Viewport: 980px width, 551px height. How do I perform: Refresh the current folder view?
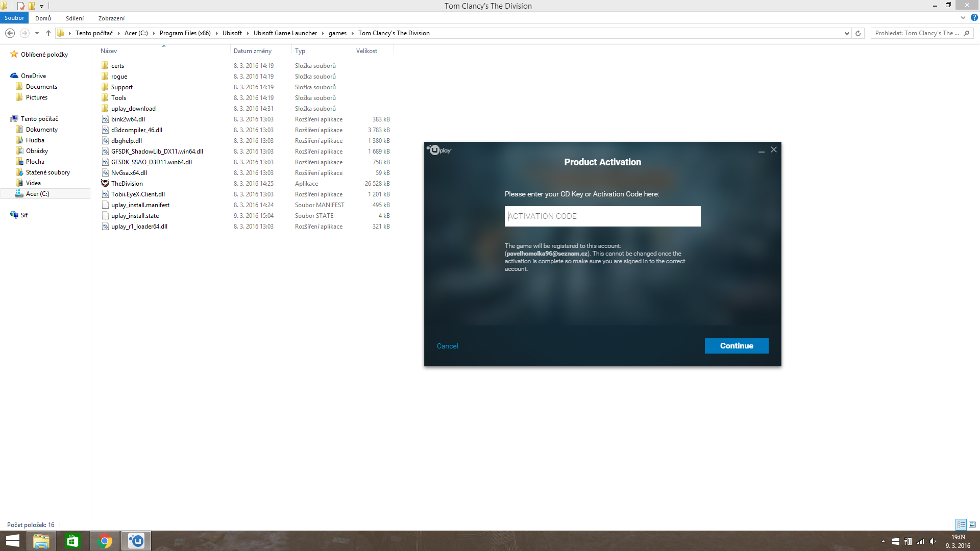[x=858, y=33]
